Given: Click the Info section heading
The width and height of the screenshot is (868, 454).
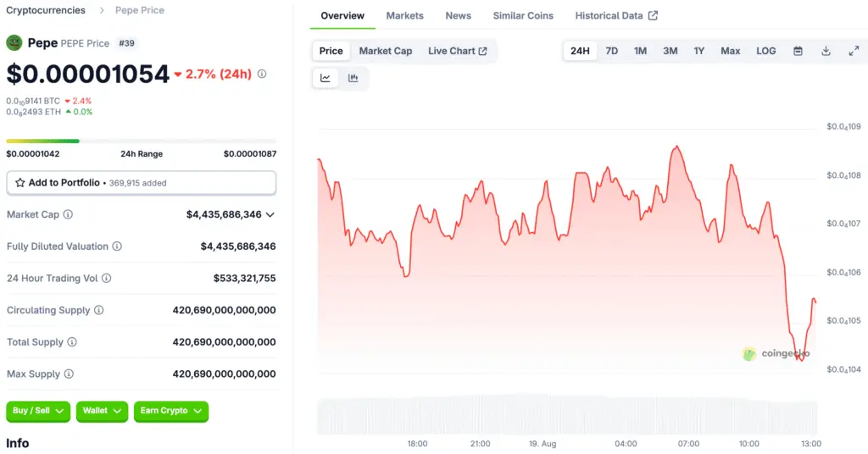Looking at the screenshot, I should (x=18, y=443).
